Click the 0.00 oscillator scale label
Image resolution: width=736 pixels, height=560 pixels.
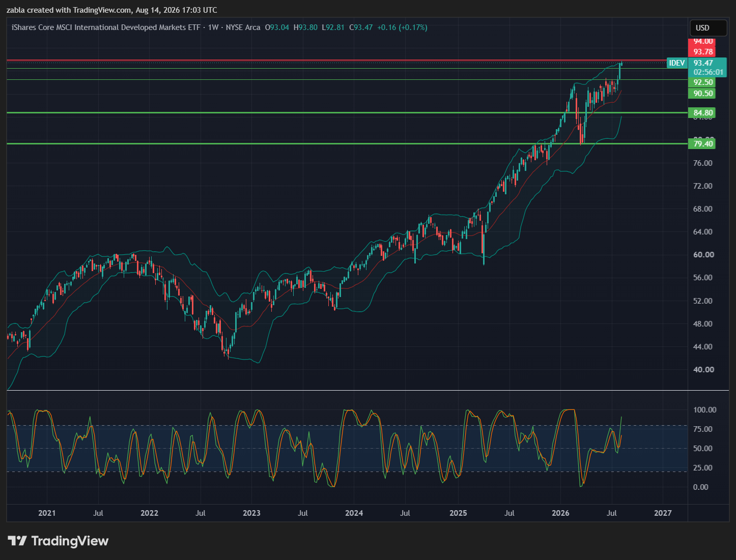[x=700, y=487]
